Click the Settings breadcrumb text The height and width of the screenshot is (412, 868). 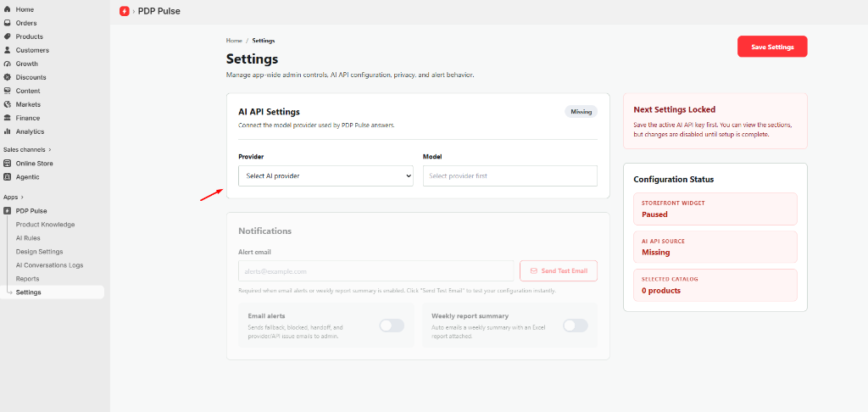tap(264, 41)
